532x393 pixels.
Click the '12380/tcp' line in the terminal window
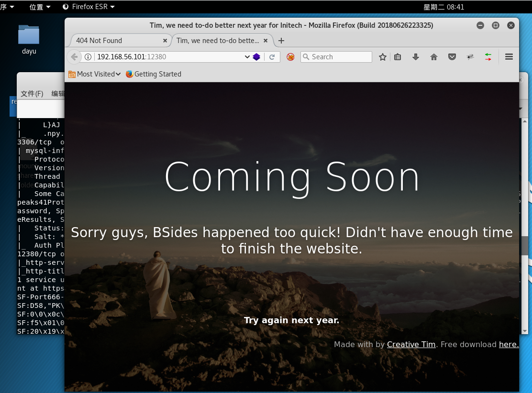pyautogui.click(x=41, y=254)
